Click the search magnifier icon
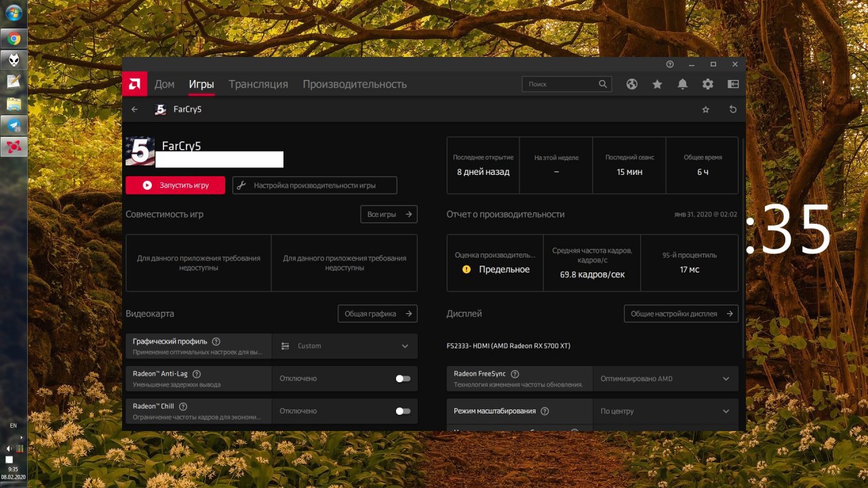 [603, 84]
